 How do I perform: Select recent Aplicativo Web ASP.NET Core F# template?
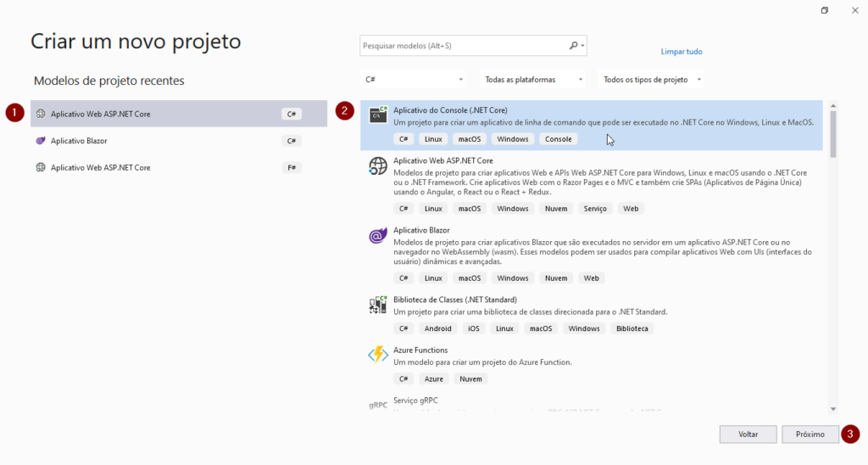pyautogui.click(x=179, y=167)
